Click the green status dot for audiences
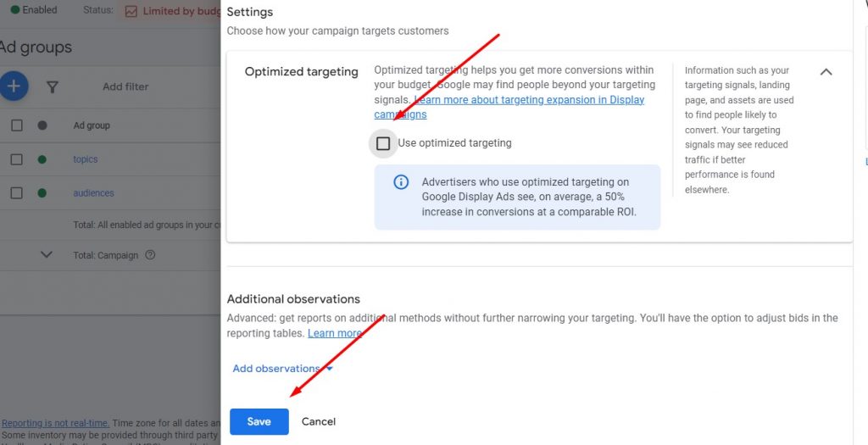This screenshot has height=445, width=868. [42, 193]
